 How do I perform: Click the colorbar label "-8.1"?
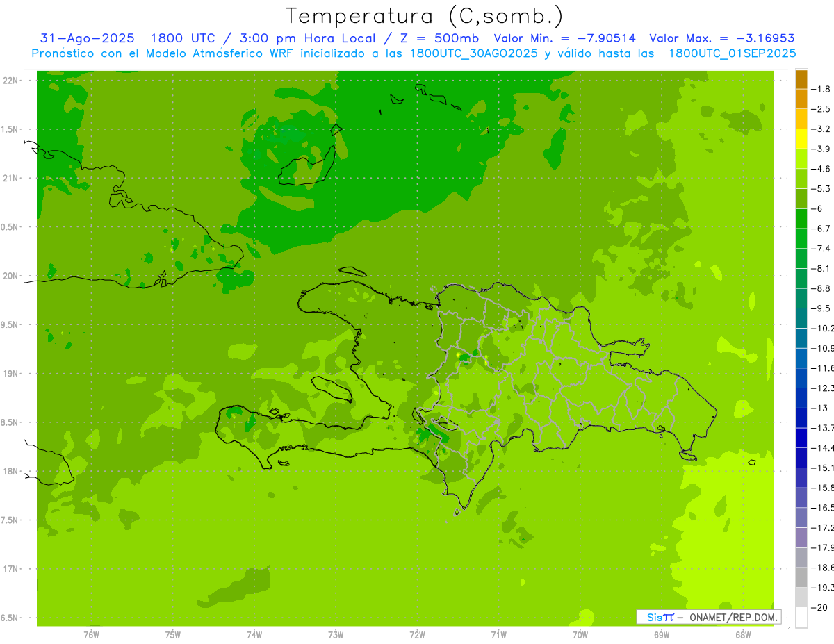pyautogui.click(x=821, y=268)
